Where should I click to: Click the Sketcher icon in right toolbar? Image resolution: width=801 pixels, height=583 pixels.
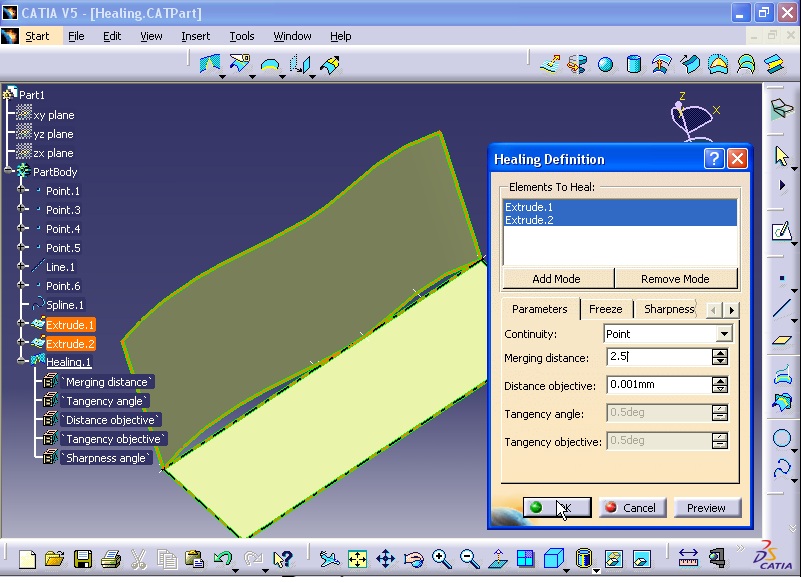(x=781, y=231)
